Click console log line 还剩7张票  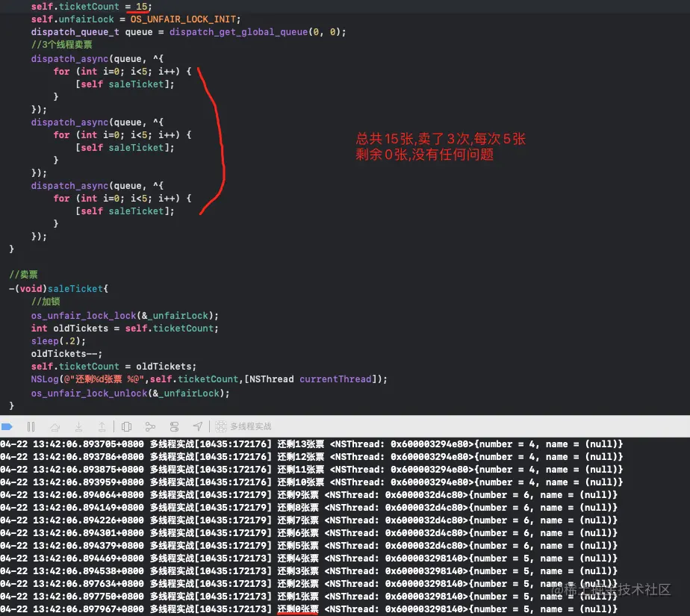click(309, 520)
